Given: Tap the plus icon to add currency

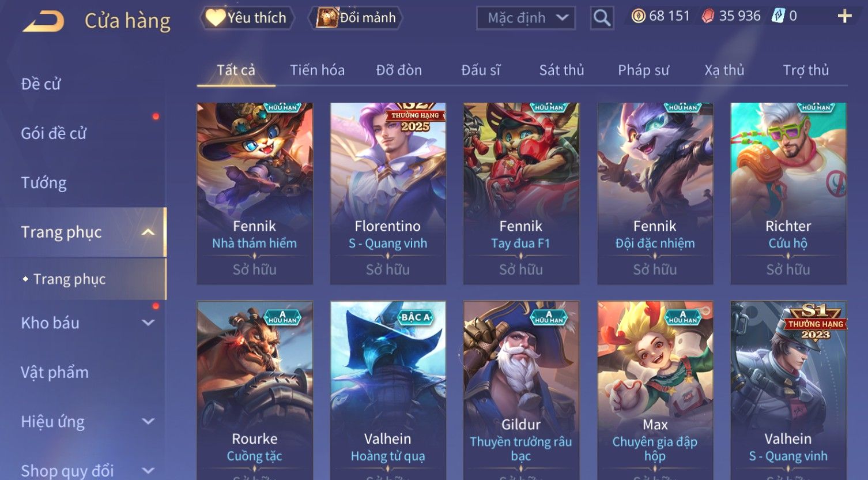Looking at the screenshot, I should (x=844, y=16).
